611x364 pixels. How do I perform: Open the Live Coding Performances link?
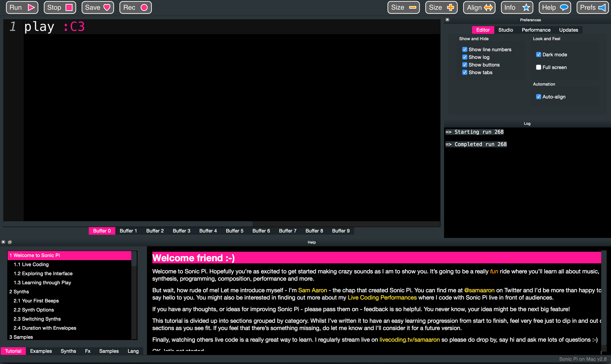point(382,298)
